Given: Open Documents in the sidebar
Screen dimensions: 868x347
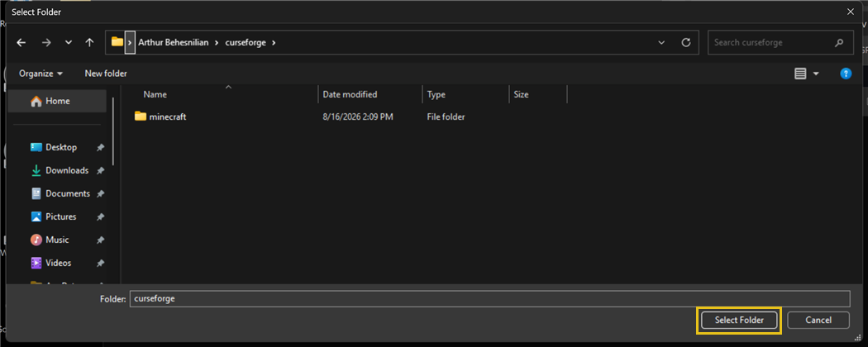Looking at the screenshot, I should (x=68, y=193).
